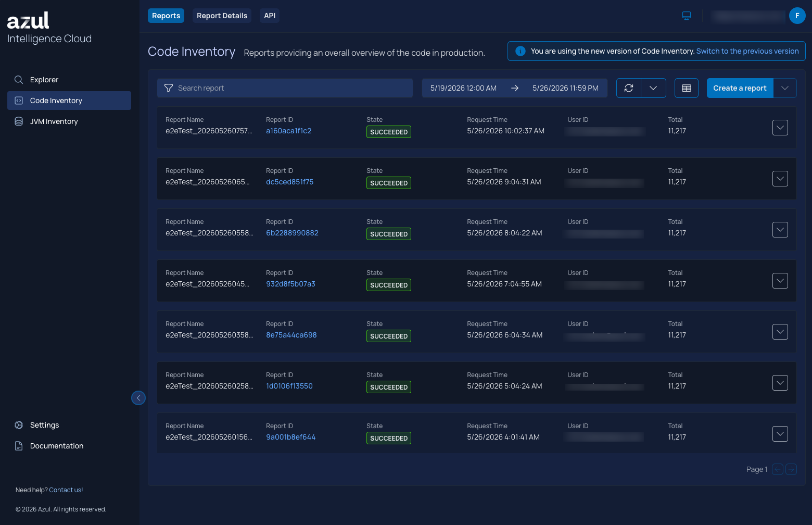Click the monitor icon in top bar
Viewport: 812px width, 525px height.
pyautogui.click(x=687, y=16)
